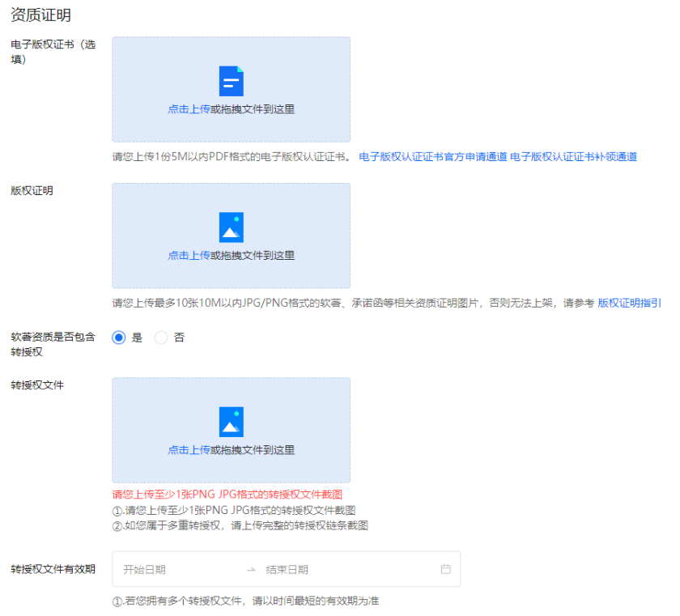Screen dimensions: 680x616
Task: Click the arrow between start and end dates
Action: tap(251, 569)
